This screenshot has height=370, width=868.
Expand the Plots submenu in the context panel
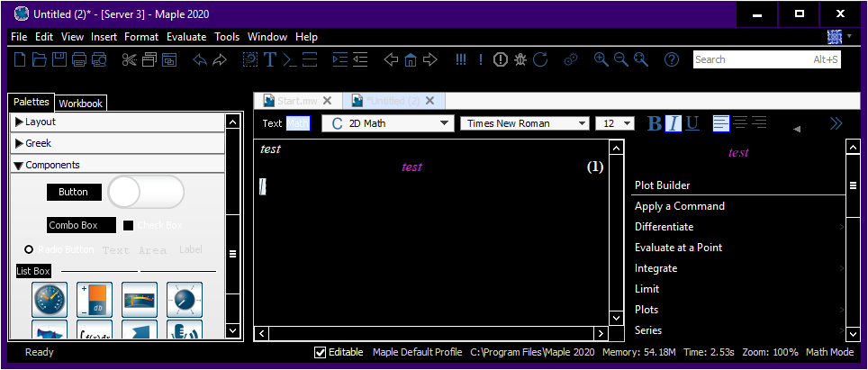pyautogui.click(x=738, y=310)
